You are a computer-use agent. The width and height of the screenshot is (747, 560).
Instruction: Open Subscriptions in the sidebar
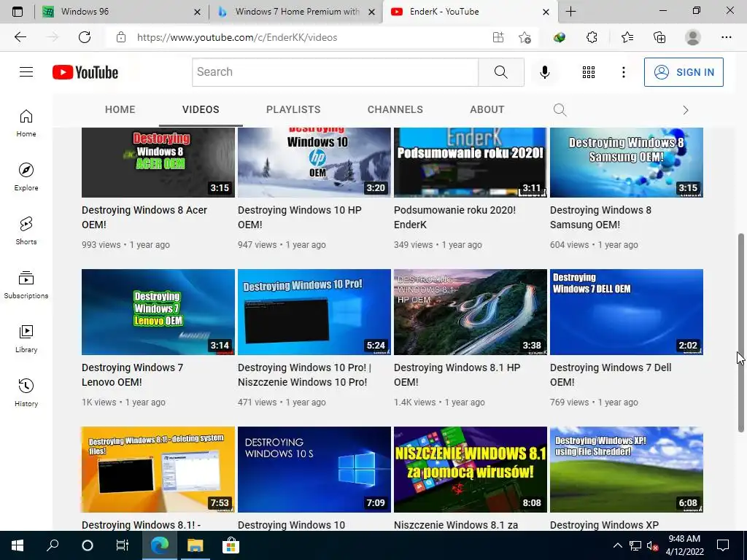(26, 285)
